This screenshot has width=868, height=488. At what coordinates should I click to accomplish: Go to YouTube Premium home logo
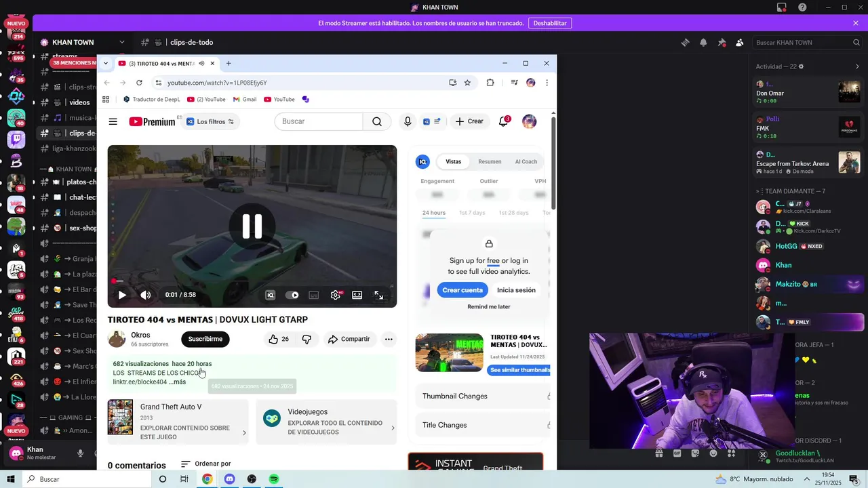click(x=152, y=121)
